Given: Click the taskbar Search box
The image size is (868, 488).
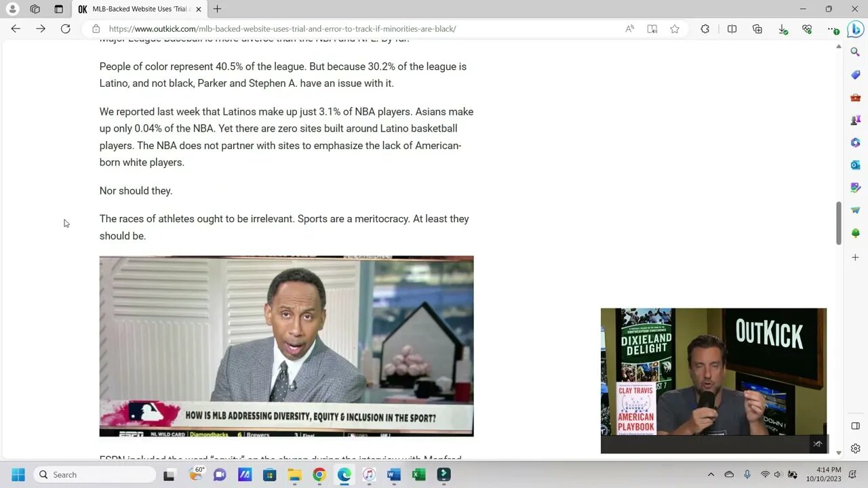Looking at the screenshot, I should click(94, 474).
